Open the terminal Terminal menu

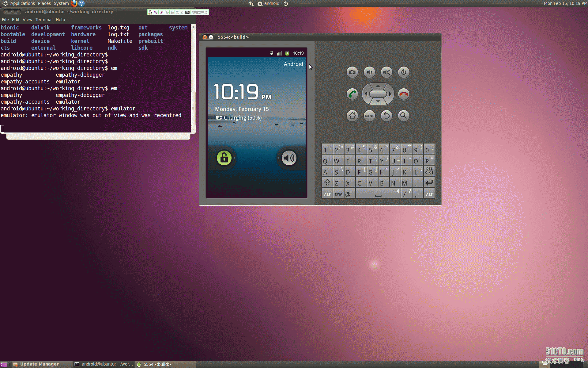pos(44,20)
